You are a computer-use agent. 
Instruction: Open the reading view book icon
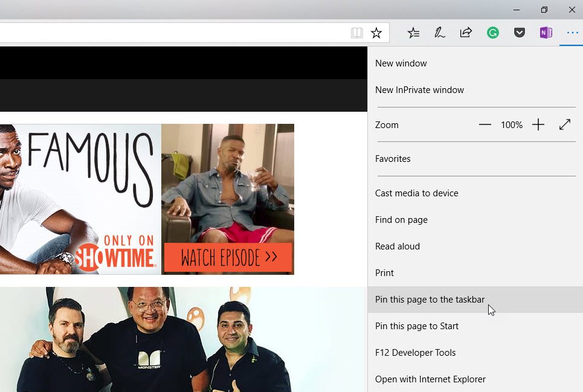356,33
